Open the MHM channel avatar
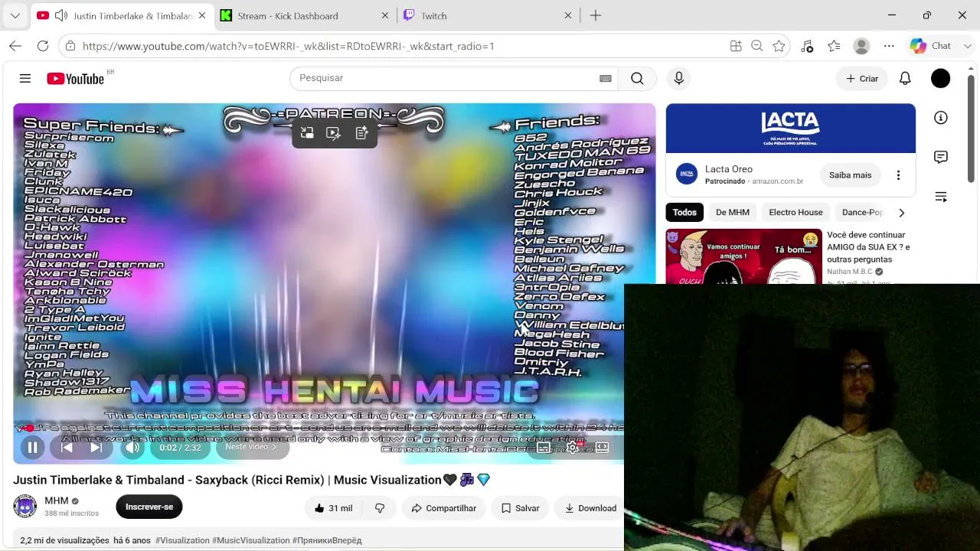 24,507
